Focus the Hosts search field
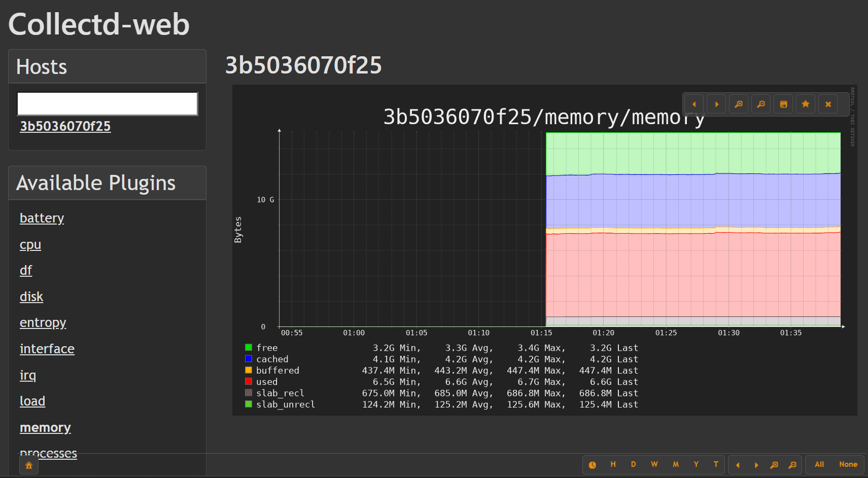 108,104
